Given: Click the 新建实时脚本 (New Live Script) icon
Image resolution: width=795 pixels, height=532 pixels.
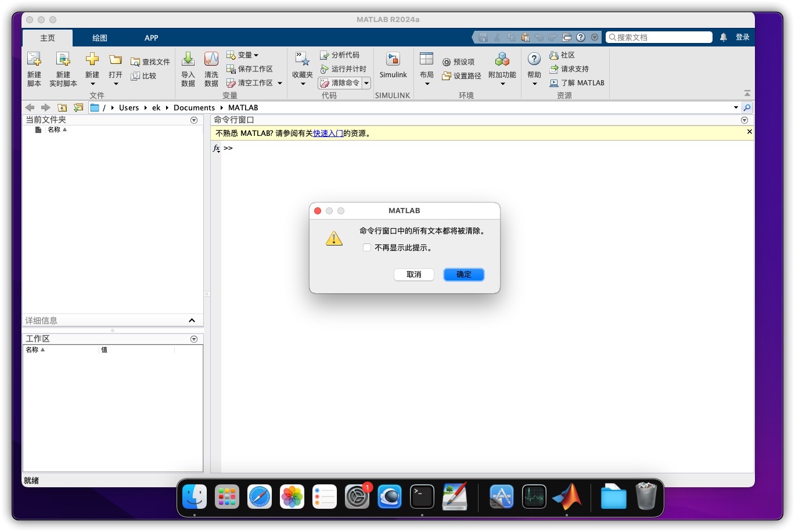Looking at the screenshot, I should [63, 59].
